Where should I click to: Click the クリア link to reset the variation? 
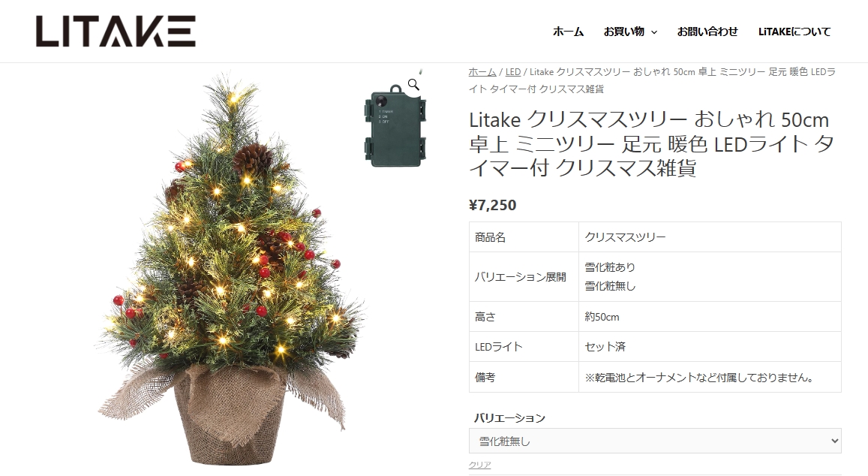pyautogui.click(x=479, y=465)
